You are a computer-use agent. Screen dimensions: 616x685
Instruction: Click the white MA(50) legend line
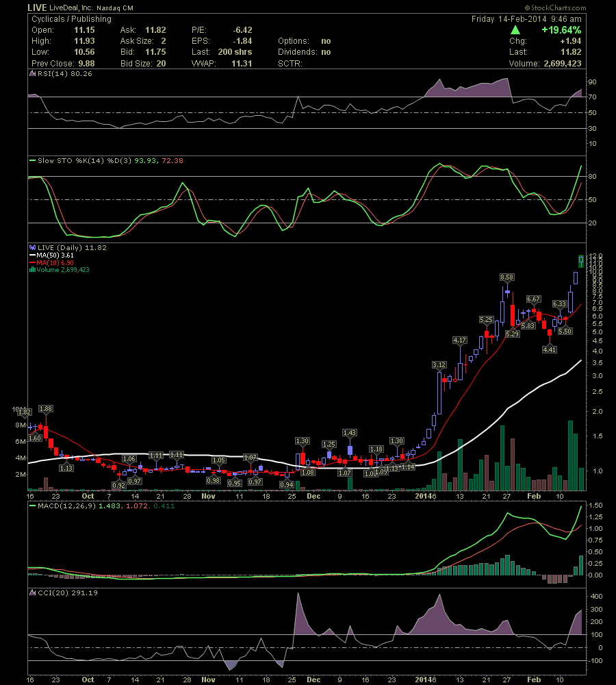pyautogui.click(x=32, y=255)
